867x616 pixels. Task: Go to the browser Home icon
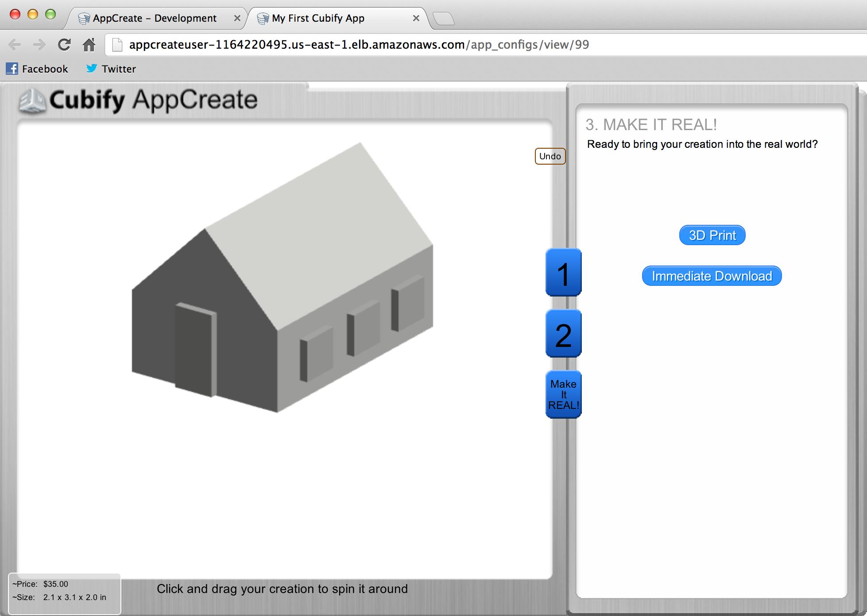click(89, 45)
